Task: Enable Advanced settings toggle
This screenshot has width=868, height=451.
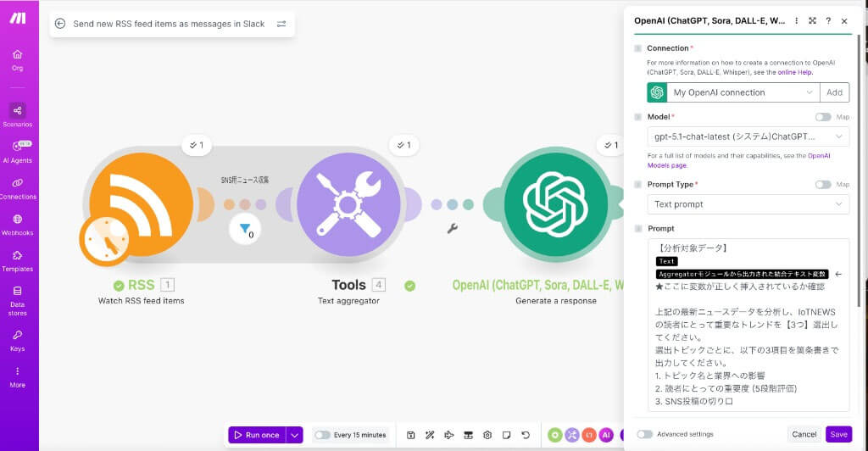Action: coord(645,434)
